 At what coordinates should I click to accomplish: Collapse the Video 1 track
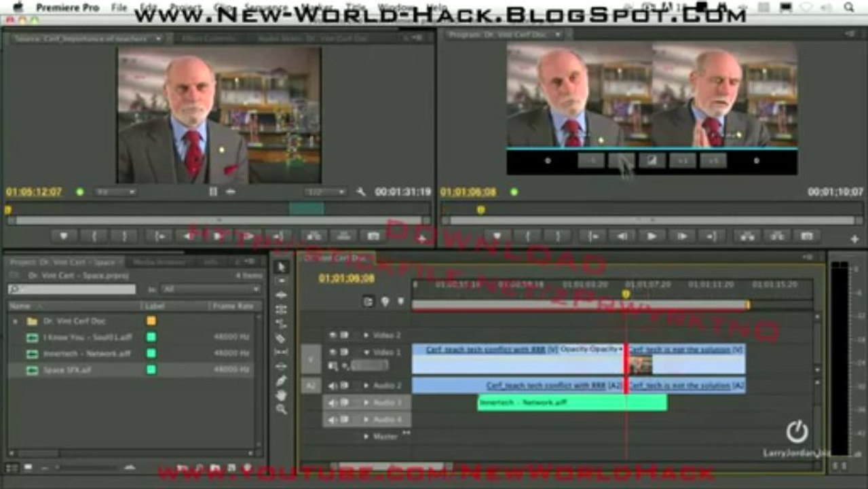(366, 352)
